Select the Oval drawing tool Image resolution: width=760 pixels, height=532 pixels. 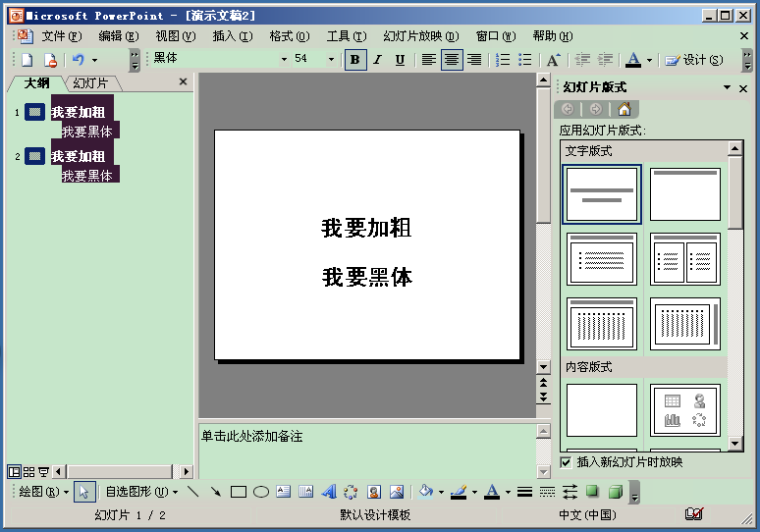(x=261, y=493)
